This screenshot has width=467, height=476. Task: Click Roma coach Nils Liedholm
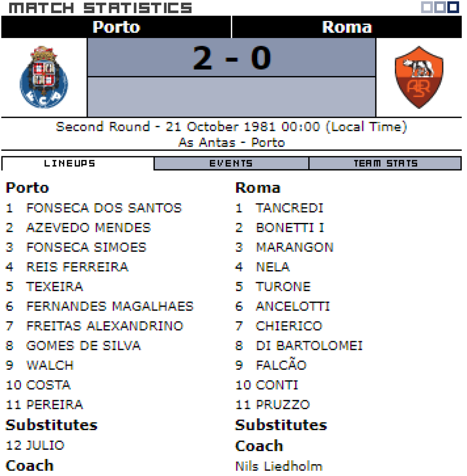click(x=279, y=466)
